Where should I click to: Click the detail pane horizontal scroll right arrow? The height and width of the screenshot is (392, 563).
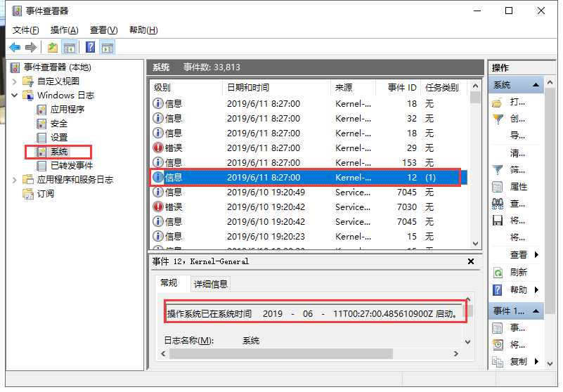[x=456, y=354]
